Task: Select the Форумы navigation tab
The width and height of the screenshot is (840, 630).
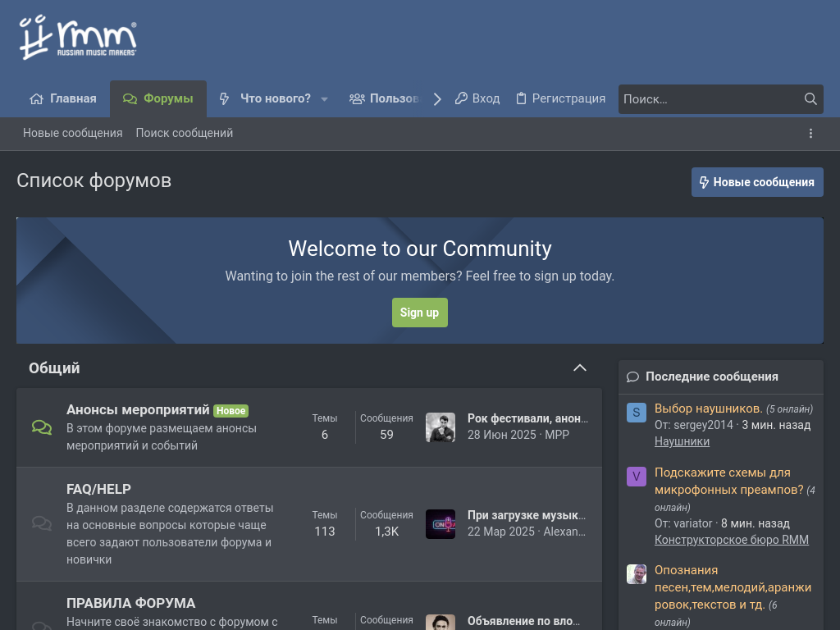Action: point(158,99)
